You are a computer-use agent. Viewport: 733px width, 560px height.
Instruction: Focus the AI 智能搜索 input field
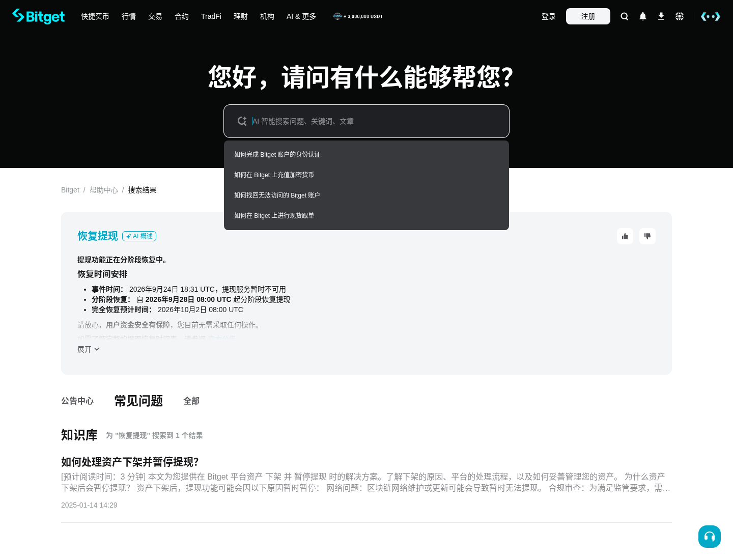coord(366,121)
